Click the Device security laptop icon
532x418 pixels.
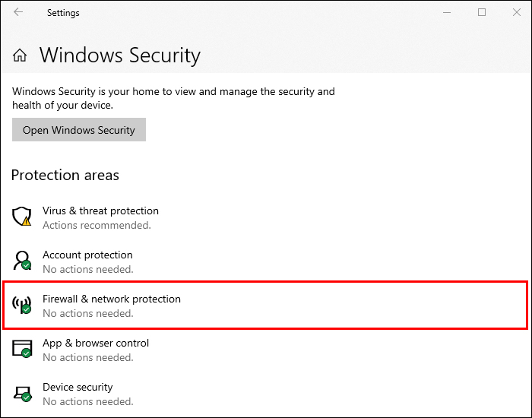(x=22, y=394)
